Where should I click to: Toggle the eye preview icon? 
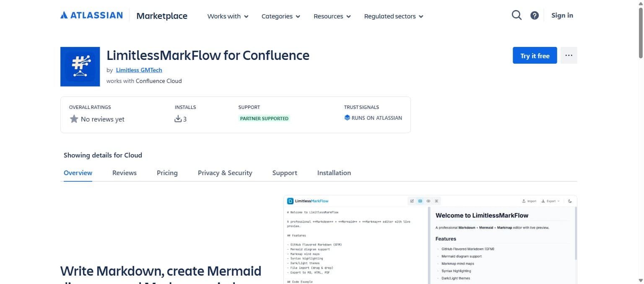(x=428, y=201)
